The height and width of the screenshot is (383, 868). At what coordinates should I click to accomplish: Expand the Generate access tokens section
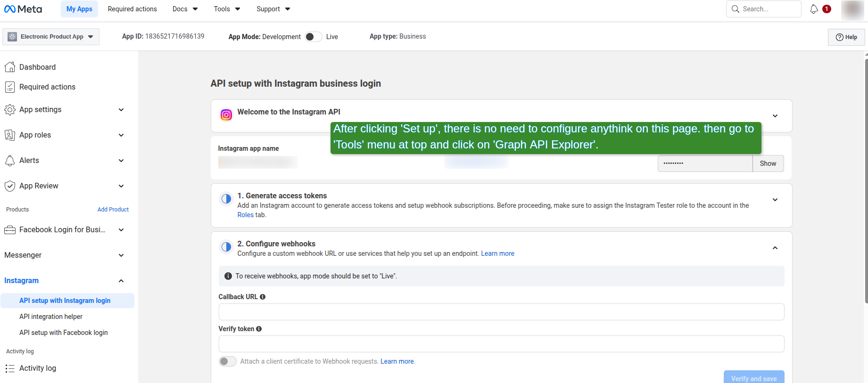click(775, 200)
